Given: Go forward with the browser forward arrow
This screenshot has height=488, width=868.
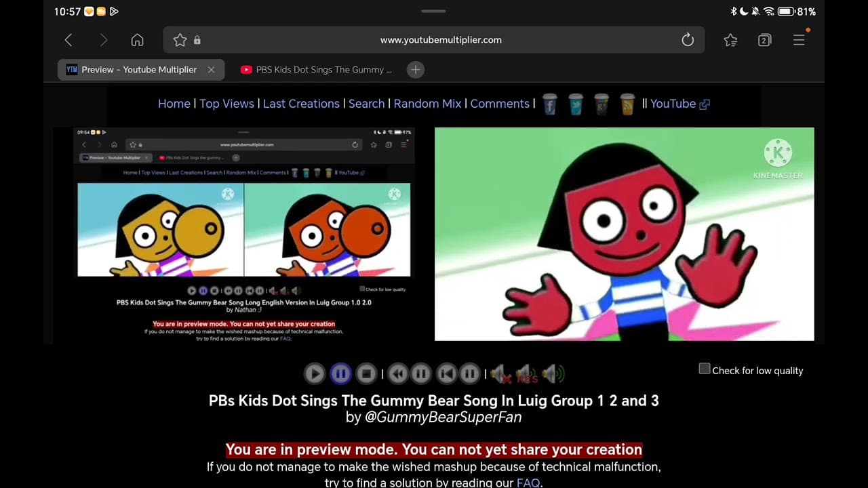Looking at the screenshot, I should point(103,40).
